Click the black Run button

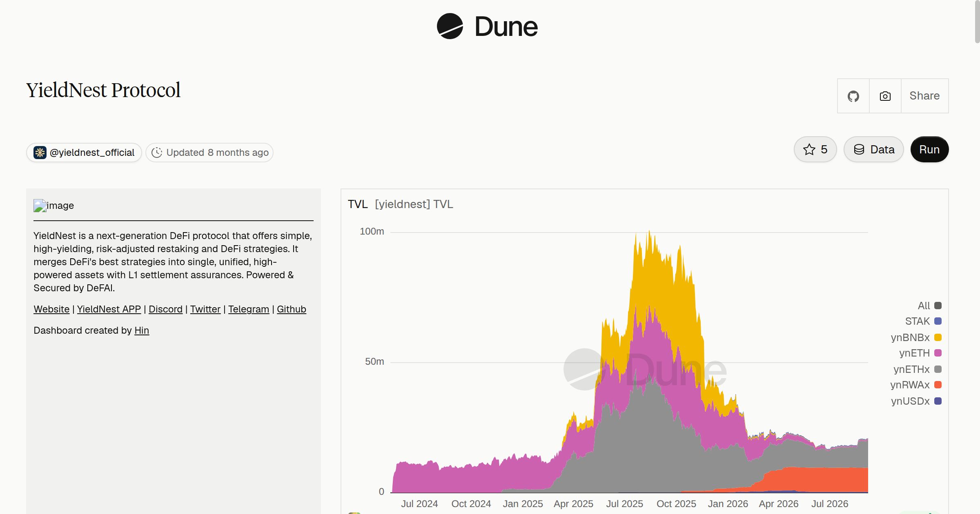click(929, 149)
